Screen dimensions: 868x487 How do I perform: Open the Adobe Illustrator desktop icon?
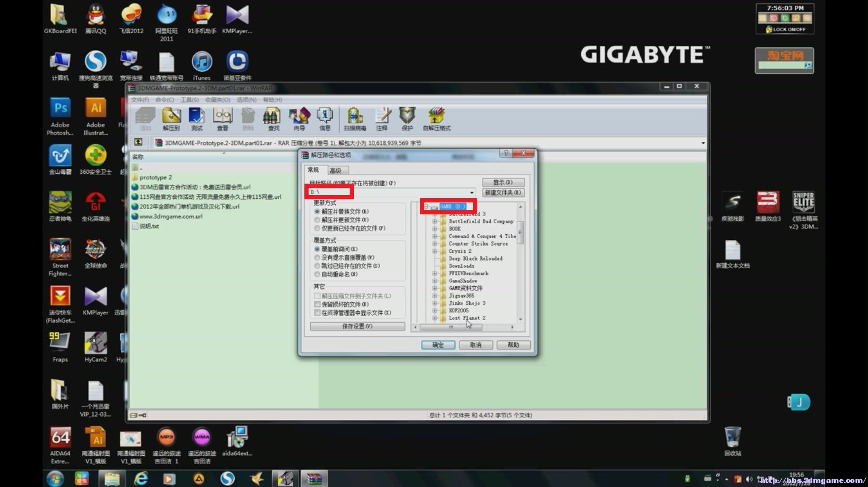pos(96,117)
